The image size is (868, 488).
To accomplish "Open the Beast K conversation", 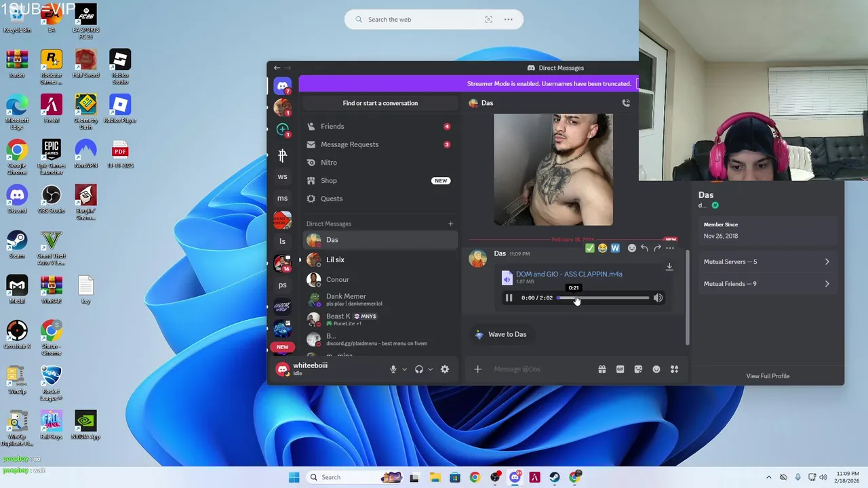I will coord(380,319).
